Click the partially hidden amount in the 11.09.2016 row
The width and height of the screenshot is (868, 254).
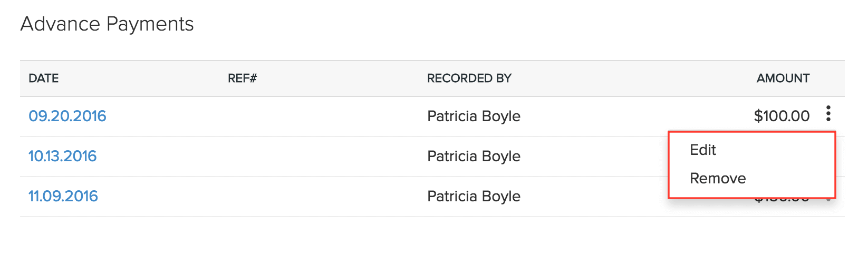(x=782, y=200)
